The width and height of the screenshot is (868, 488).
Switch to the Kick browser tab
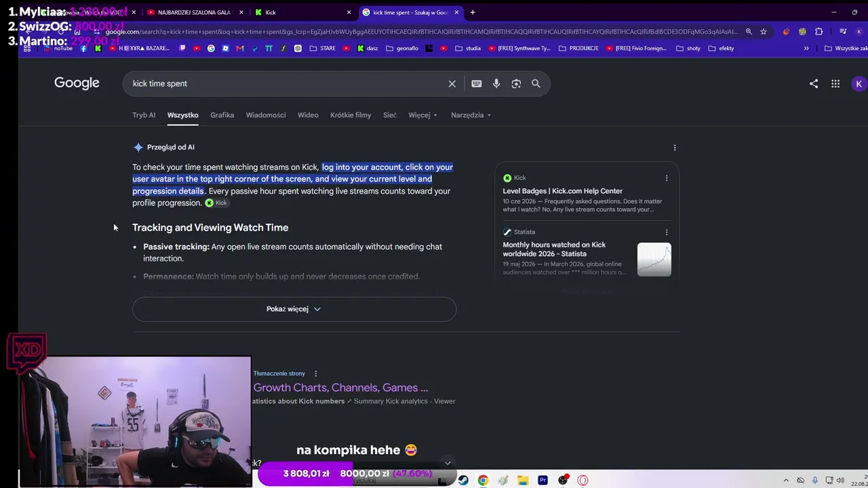coord(302,12)
